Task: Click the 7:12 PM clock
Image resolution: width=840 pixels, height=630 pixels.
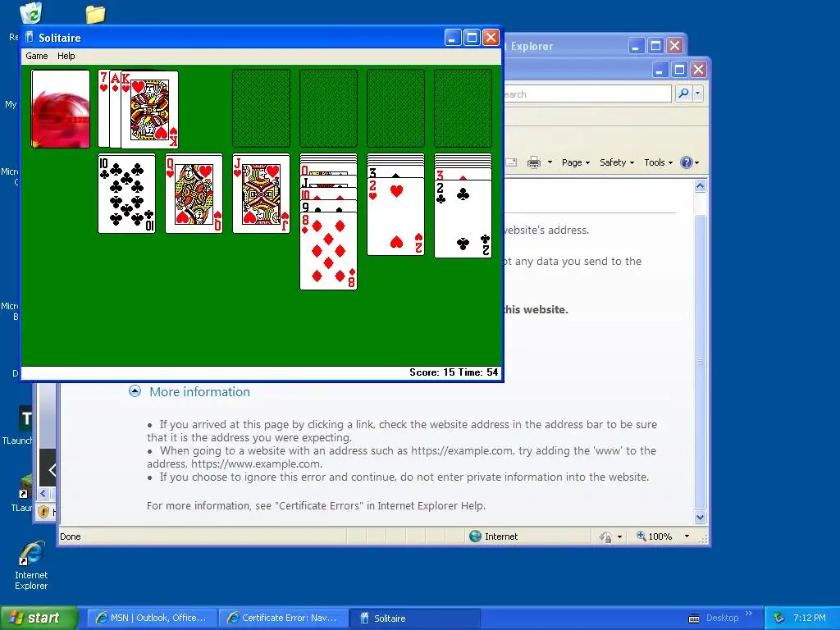Action: click(810, 618)
